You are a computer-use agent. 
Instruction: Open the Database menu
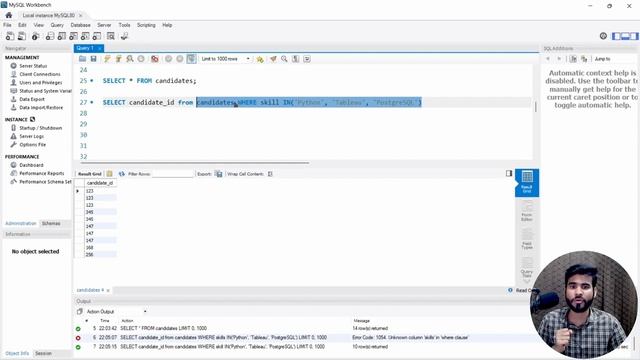pyautogui.click(x=80, y=25)
